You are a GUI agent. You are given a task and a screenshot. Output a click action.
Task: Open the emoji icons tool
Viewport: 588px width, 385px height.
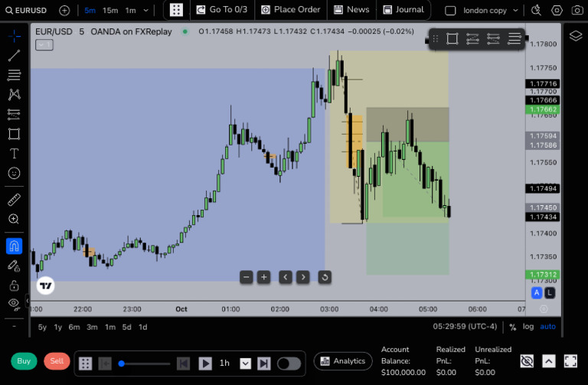[x=15, y=173]
